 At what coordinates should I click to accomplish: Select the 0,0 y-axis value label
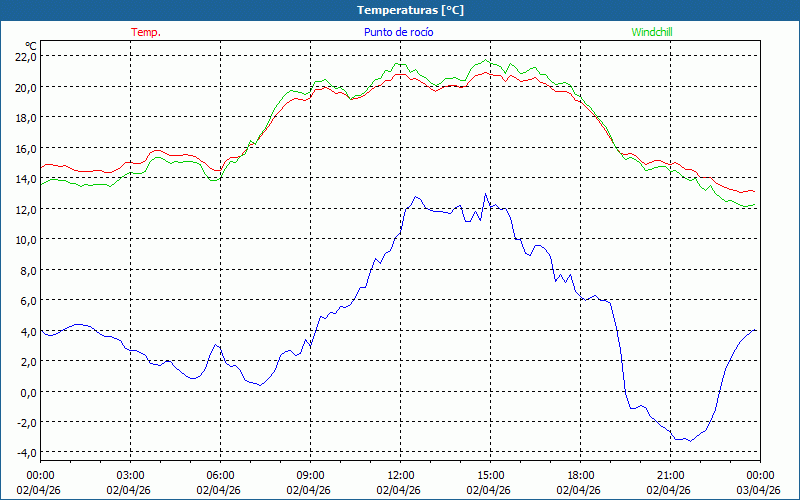tap(28, 392)
